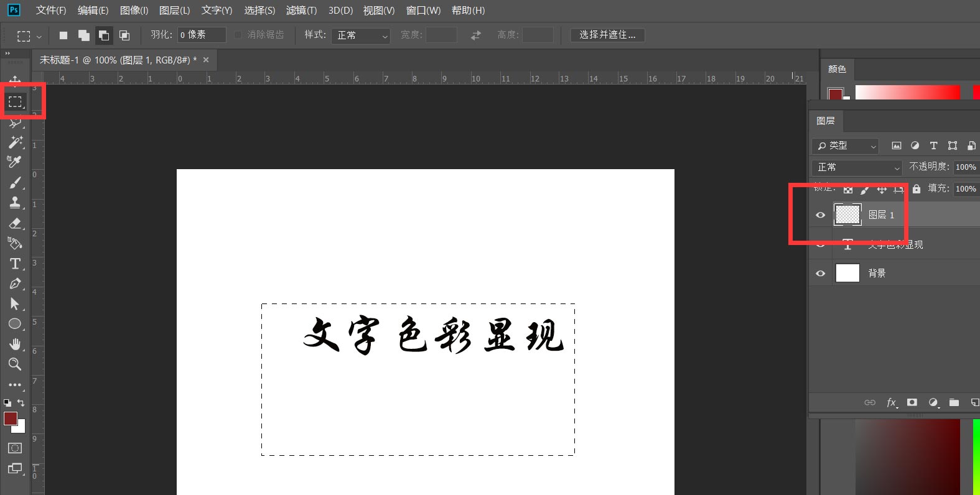Toggle Lock Position icon
This screenshot has width=980, height=495.
[x=881, y=189]
